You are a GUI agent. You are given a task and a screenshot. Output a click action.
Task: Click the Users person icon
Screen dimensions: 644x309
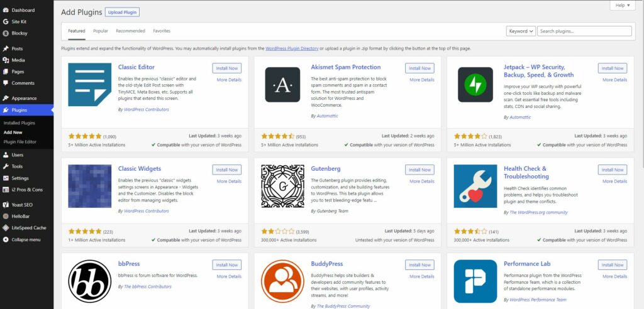click(6, 154)
